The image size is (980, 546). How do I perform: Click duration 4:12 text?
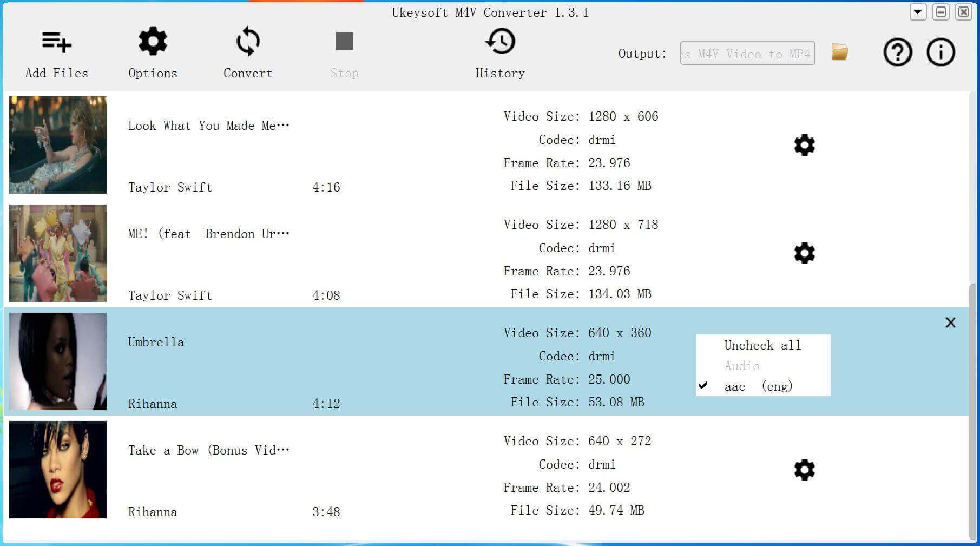[326, 404]
